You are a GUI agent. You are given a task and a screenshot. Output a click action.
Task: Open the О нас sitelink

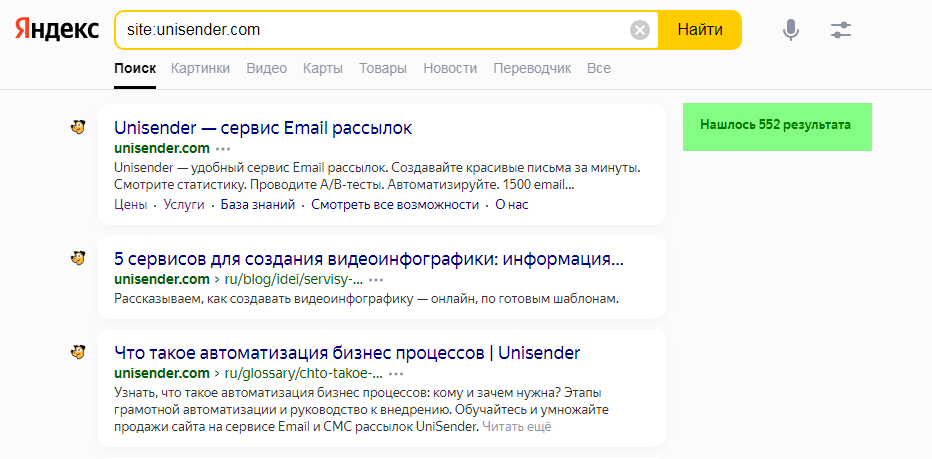[x=512, y=205]
